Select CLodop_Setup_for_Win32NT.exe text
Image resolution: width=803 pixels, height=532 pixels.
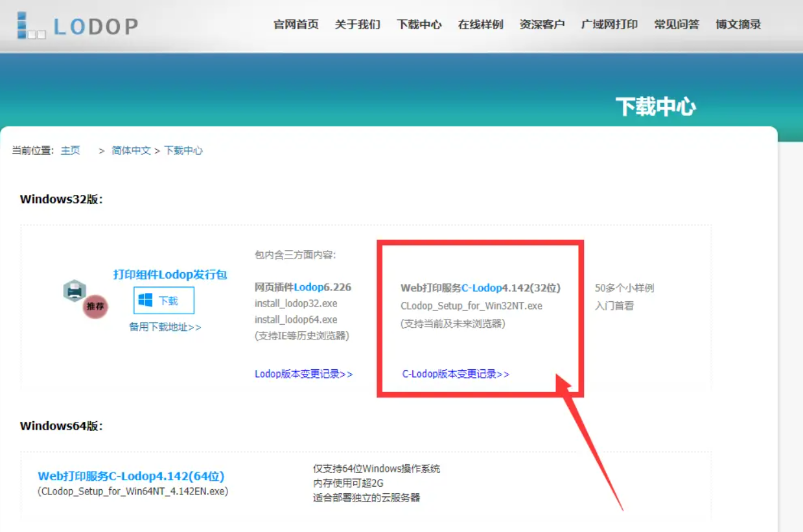[x=472, y=306]
